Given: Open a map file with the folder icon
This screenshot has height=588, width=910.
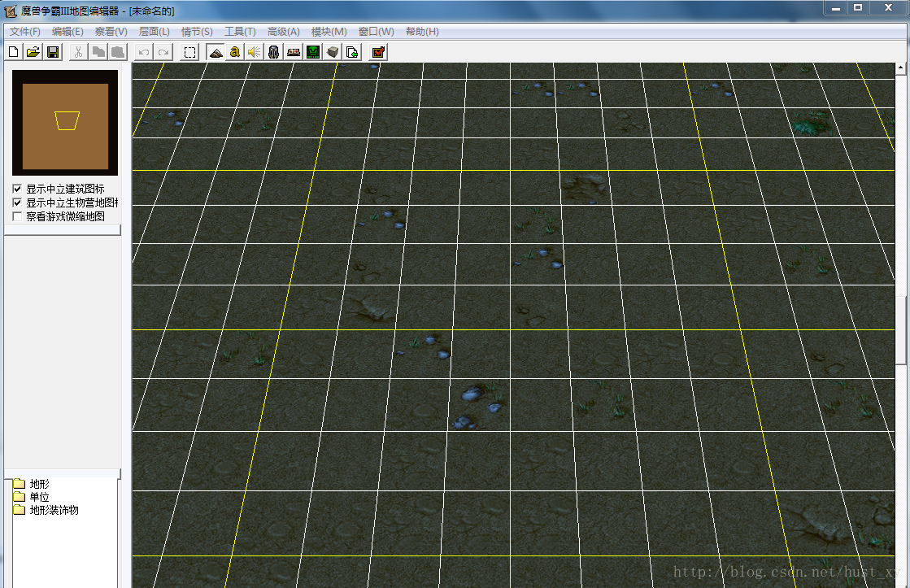Looking at the screenshot, I should tap(33, 52).
